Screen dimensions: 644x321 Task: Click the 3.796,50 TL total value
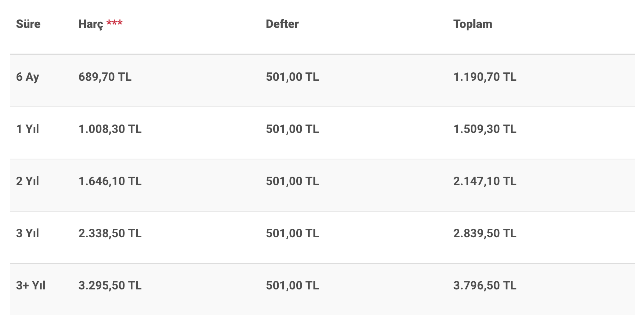pos(485,286)
